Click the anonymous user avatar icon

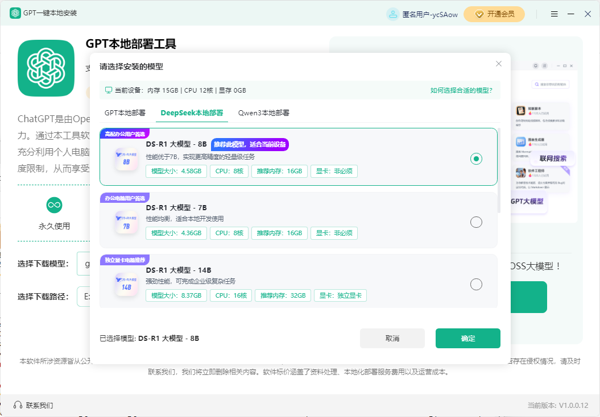(x=393, y=14)
